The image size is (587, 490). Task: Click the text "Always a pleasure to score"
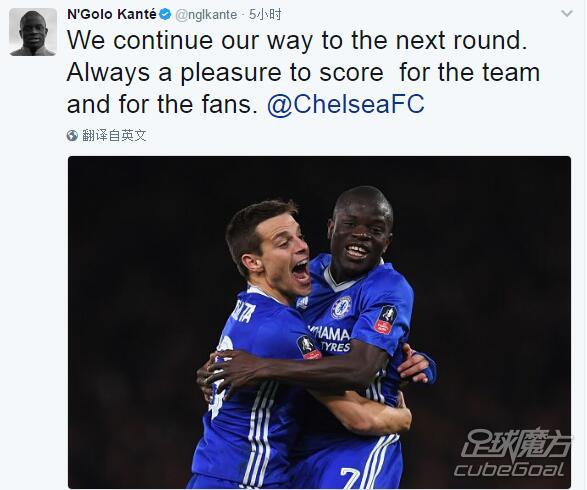[225, 73]
